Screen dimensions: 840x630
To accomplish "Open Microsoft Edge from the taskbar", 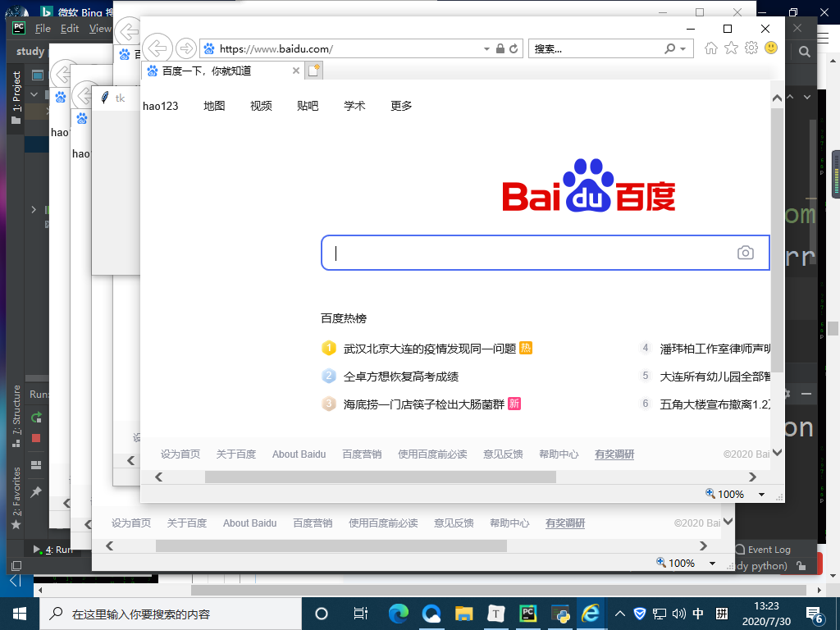I will (398, 614).
